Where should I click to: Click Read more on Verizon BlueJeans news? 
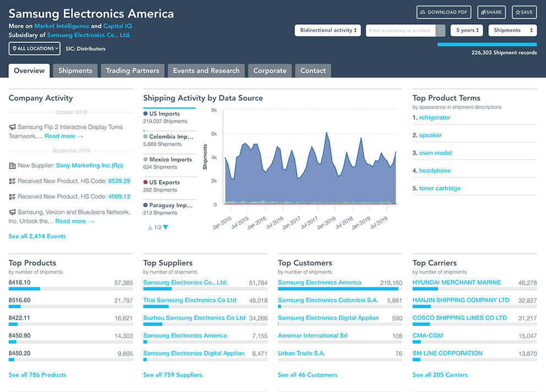coord(74,221)
